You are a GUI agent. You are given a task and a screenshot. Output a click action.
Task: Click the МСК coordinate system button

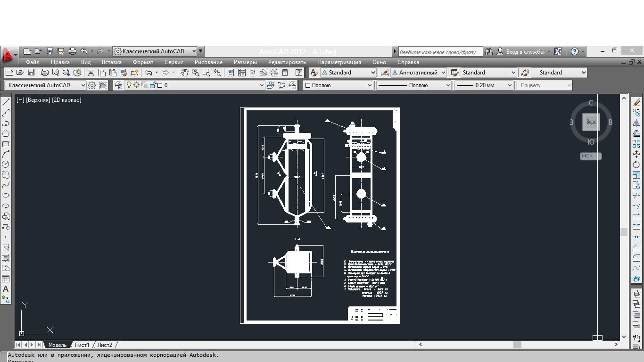tap(591, 156)
